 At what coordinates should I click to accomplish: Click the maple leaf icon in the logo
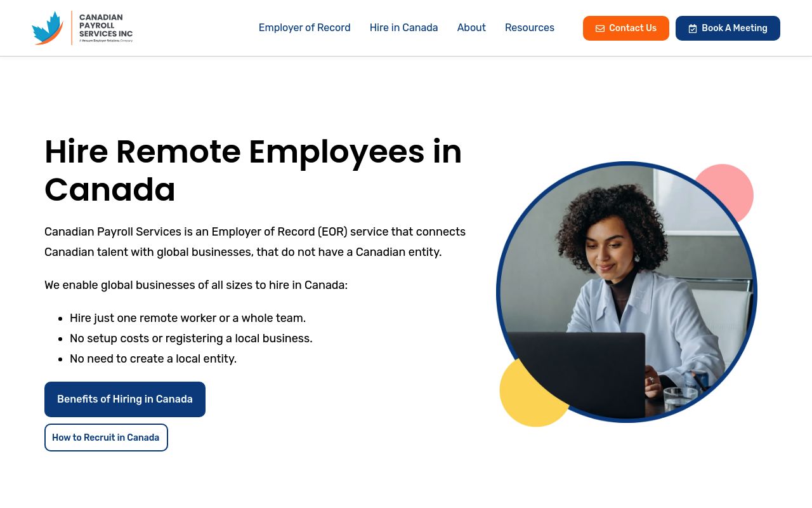click(48, 28)
